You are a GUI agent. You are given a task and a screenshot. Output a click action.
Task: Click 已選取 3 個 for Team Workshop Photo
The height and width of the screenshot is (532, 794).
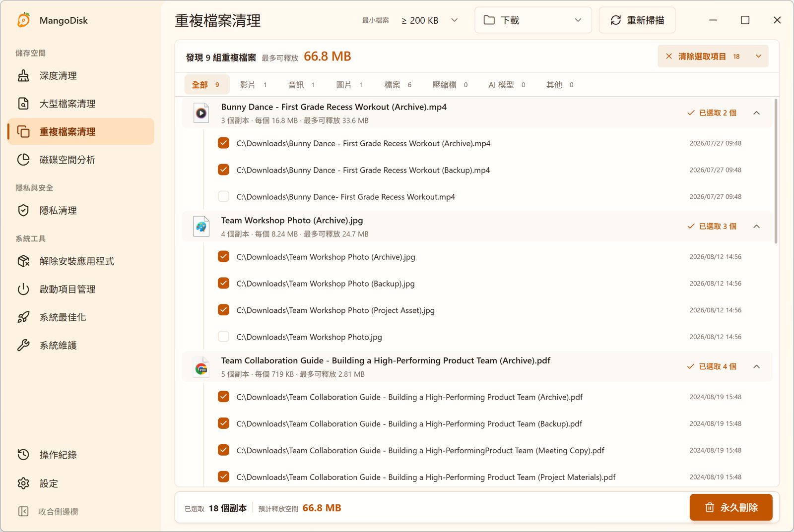pos(718,227)
